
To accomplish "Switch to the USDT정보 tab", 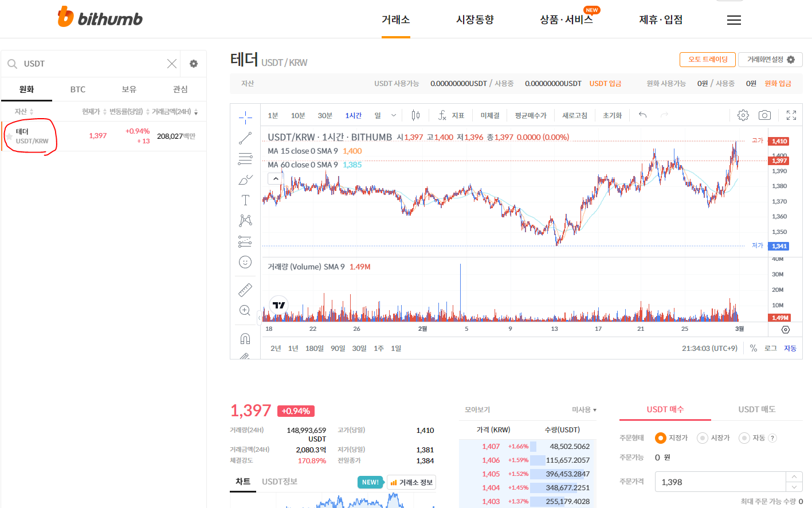I will [x=280, y=482].
